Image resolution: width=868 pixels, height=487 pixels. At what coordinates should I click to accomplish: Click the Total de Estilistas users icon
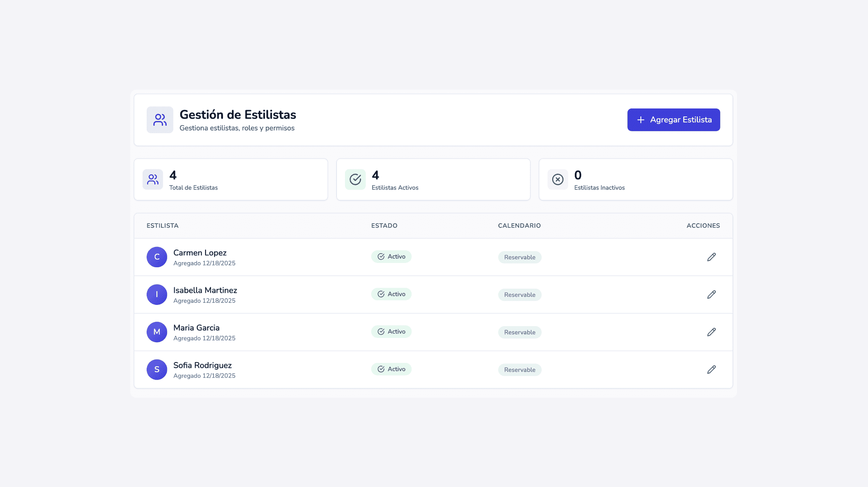[153, 180]
